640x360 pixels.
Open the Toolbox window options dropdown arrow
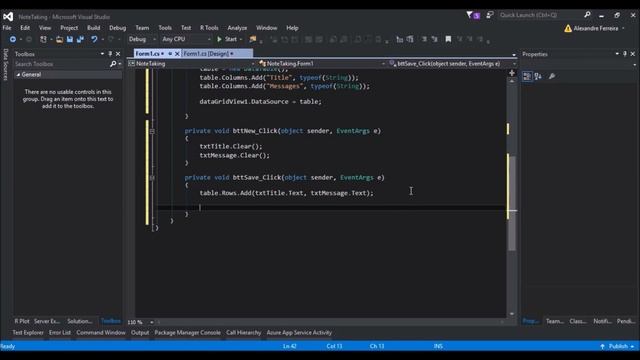click(102, 54)
